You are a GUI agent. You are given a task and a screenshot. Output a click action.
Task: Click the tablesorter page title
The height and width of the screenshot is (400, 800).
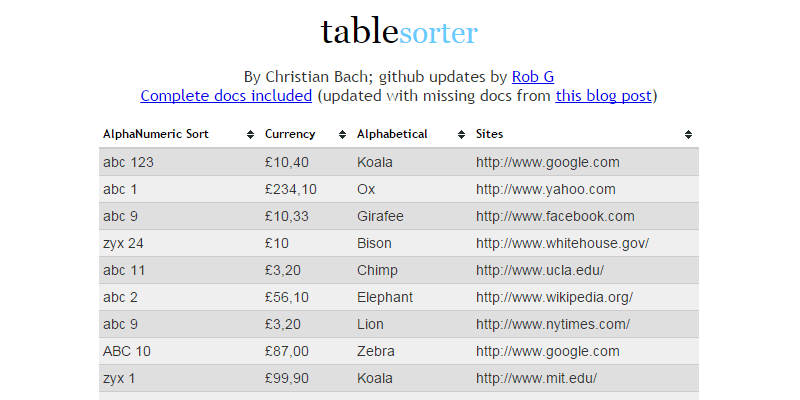point(399,32)
